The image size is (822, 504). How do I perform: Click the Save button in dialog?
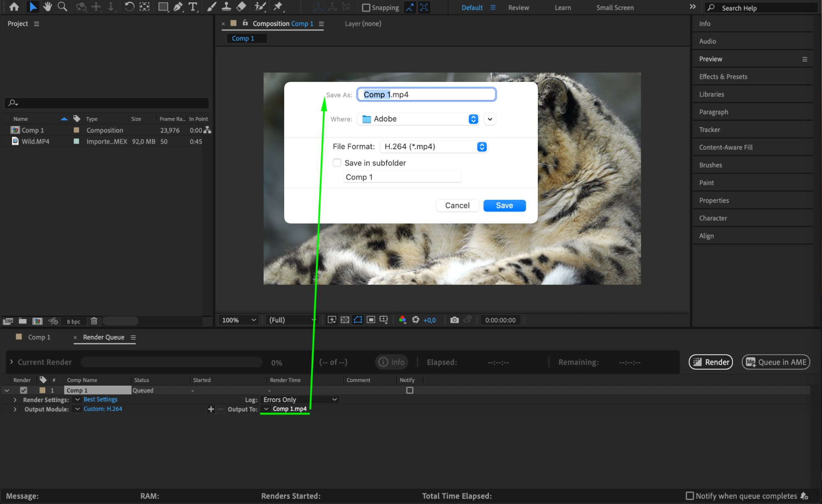(504, 206)
